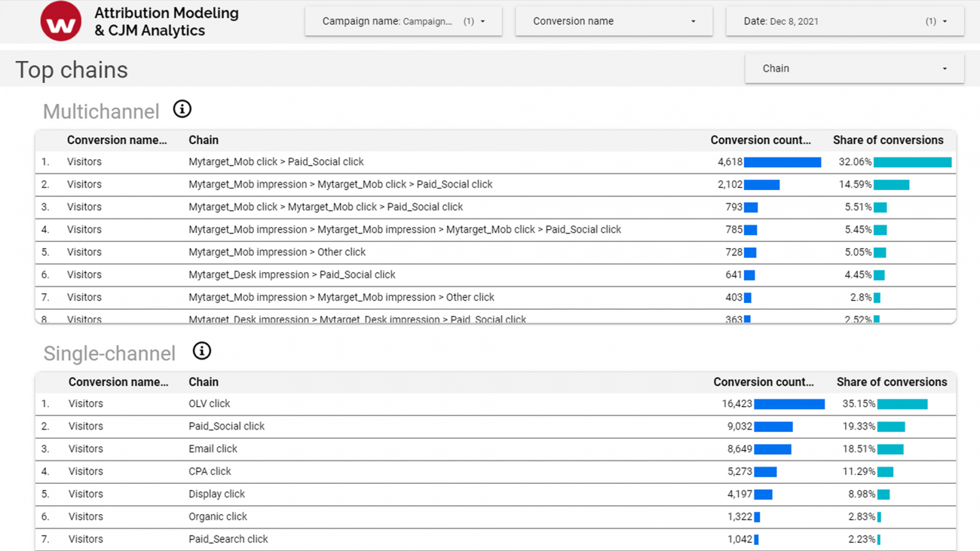Click the Organic click chain row
The height and width of the screenshot is (551, 980).
(x=217, y=517)
